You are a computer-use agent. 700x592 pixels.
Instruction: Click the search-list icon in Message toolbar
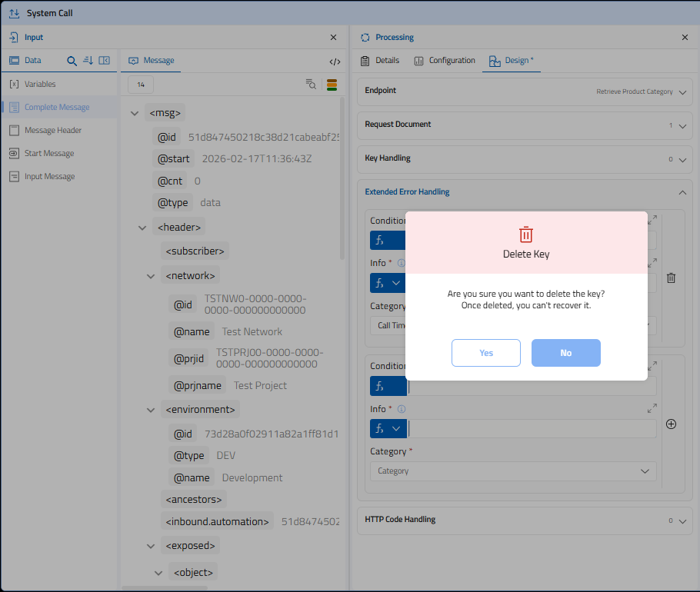(311, 85)
